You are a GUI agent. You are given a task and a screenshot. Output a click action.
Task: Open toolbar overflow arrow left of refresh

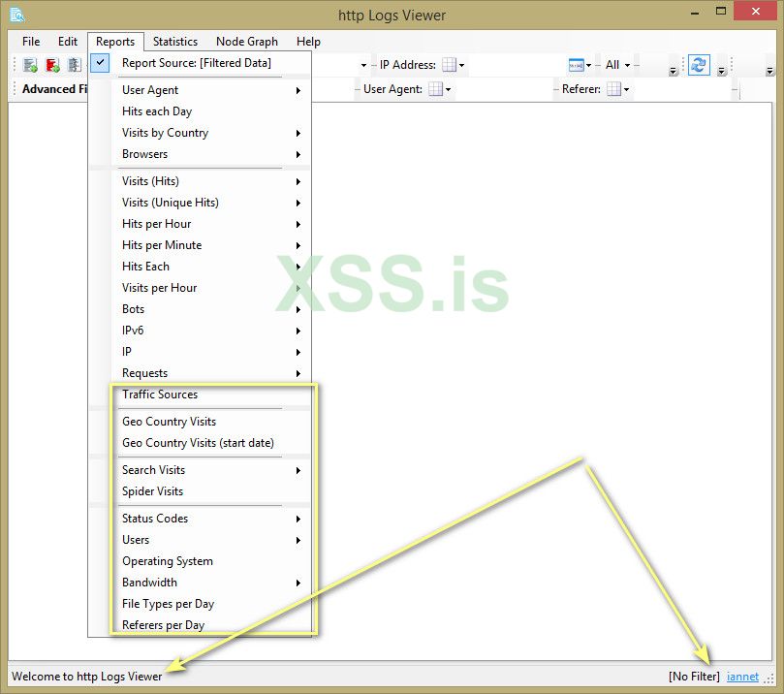pyautogui.click(x=673, y=72)
